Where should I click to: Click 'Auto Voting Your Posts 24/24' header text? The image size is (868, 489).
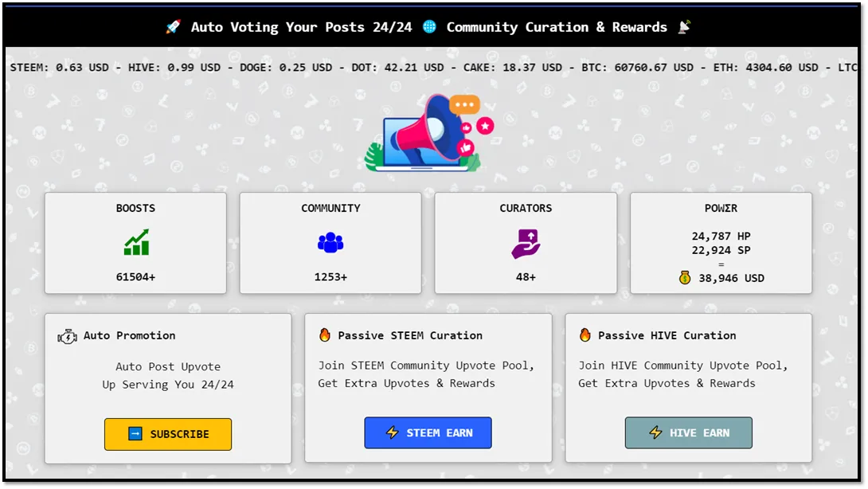[302, 27]
